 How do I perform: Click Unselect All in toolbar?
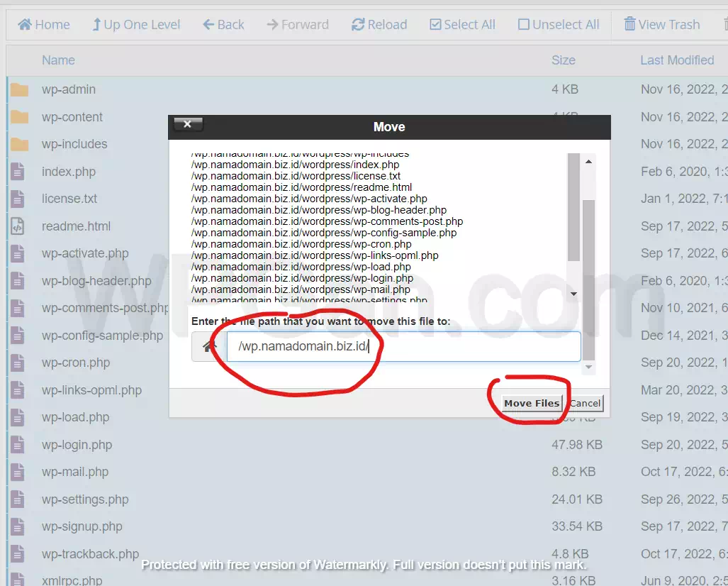pos(559,25)
